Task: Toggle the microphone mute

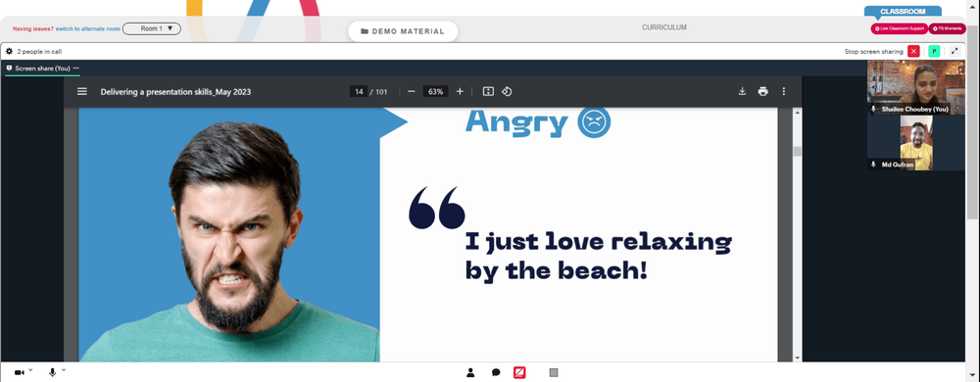Action: [53, 372]
